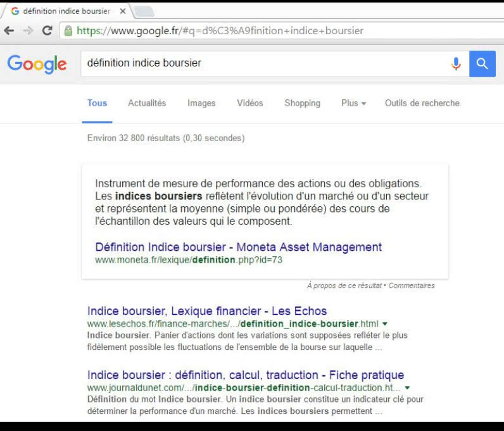Viewport: 504px width, 431px height.
Task: Switch to Images tab
Action: [x=201, y=103]
